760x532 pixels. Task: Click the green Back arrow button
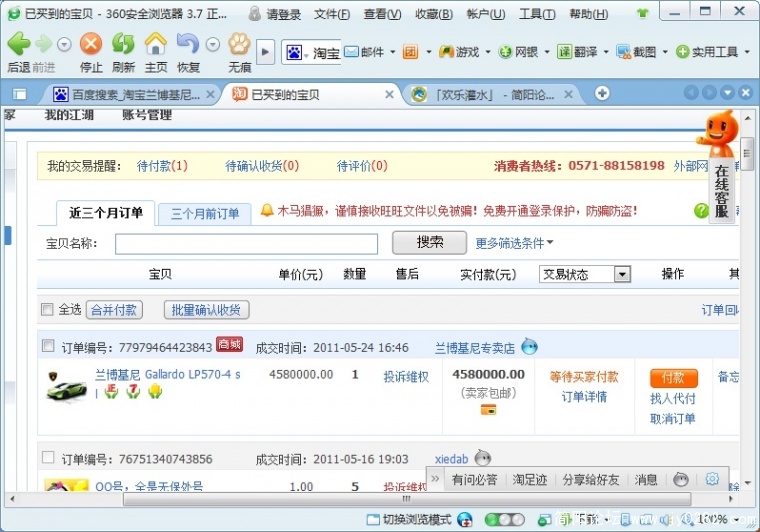(x=18, y=44)
